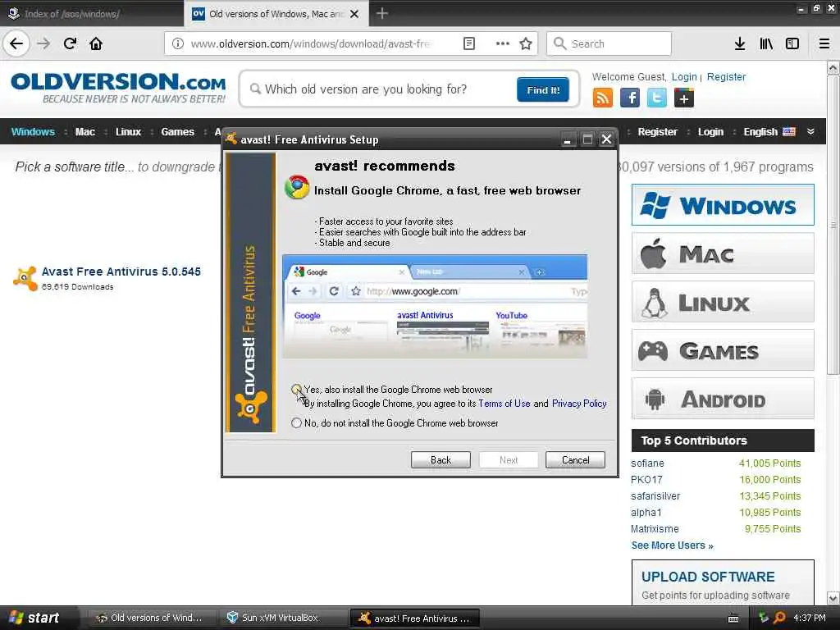Open Mac in the site nav bar
The width and height of the screenshot is (840, 630).
click(x=85, y=132)
